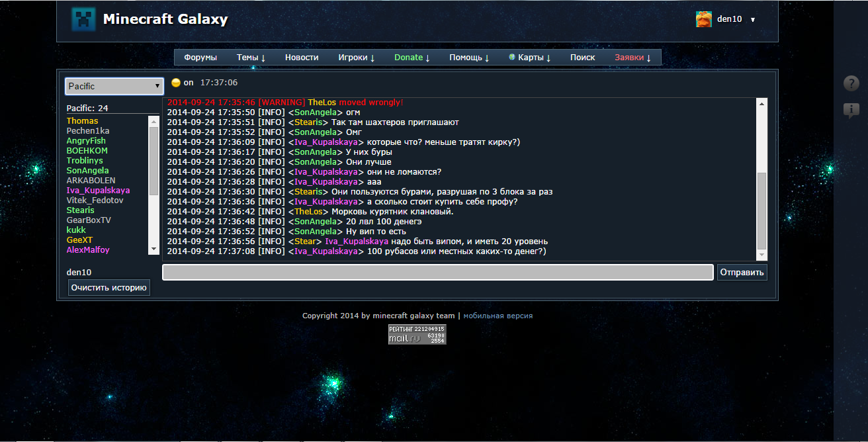Image resolution: width=868 pixels, height=442 pixels.
Task: Click the Minecraft Galaxy creeper logo
Action: pos(83,19)
